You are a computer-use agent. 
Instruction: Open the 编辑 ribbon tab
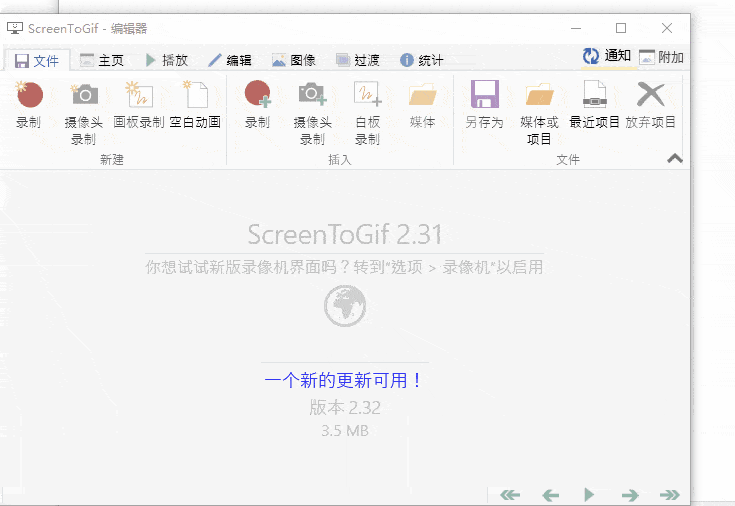(x=230, y=60)
